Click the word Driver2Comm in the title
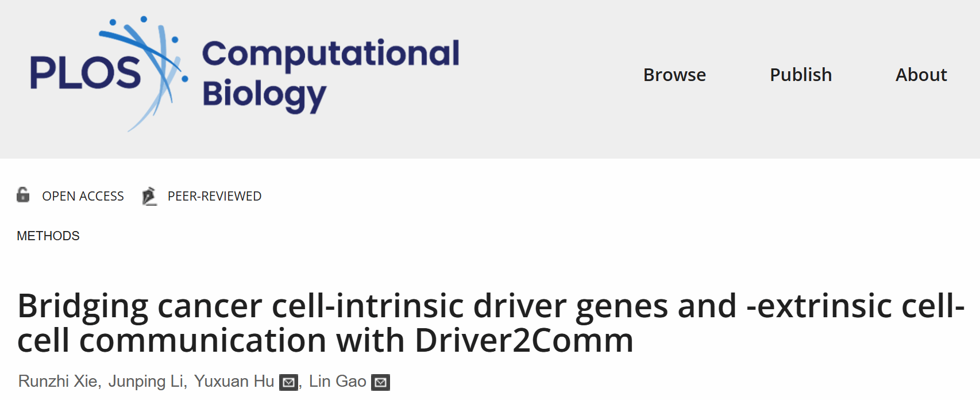The image size is (980, 400). coord(524,340)
